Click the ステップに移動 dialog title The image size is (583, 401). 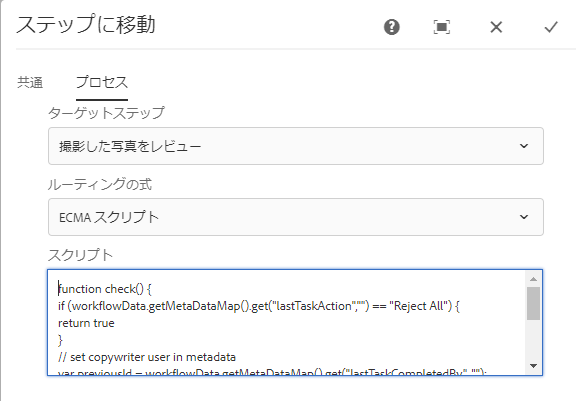pos(86,25)
